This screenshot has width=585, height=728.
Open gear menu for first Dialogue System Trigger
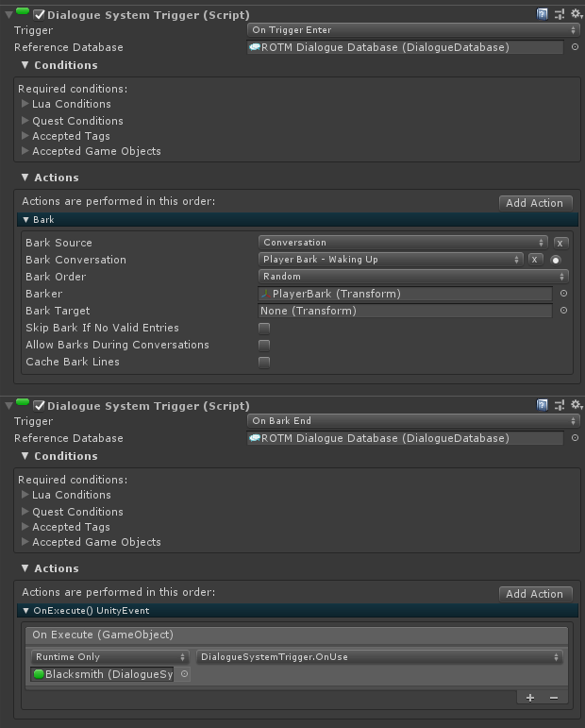coord(577,14)
